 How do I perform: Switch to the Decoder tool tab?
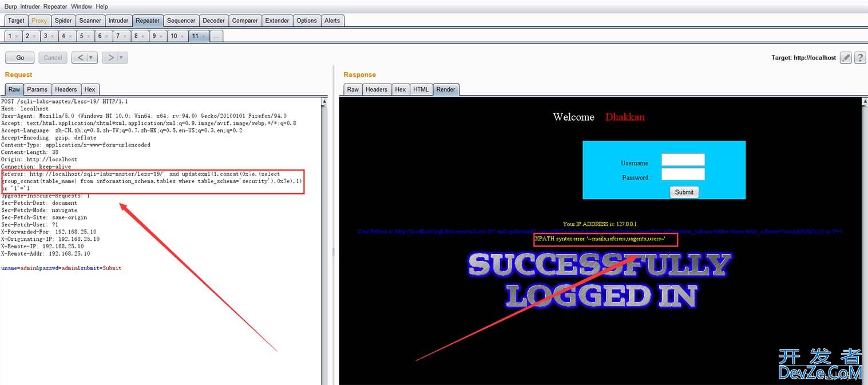pos(214,21)
